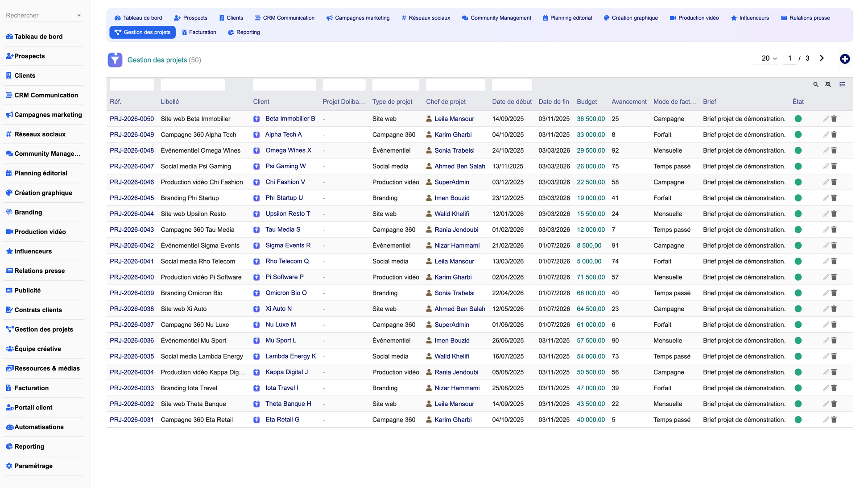
Task: Edit project PRJ-2026-0050 with pencil icon
Action: click(826, 119)
